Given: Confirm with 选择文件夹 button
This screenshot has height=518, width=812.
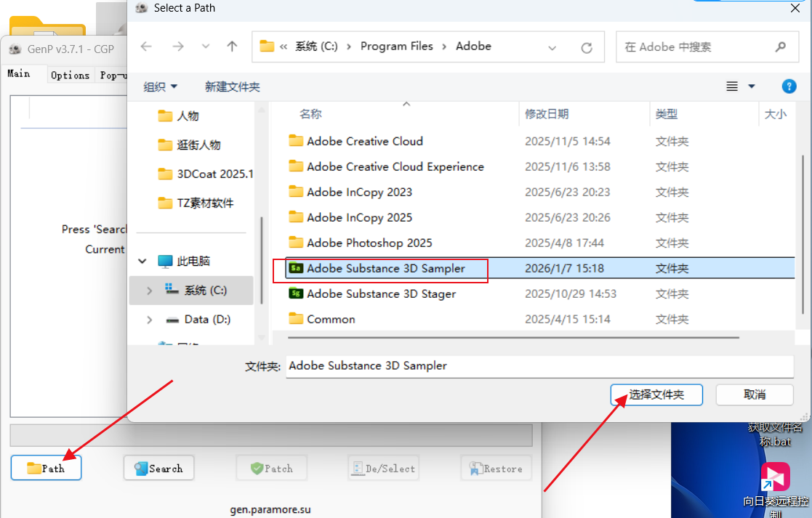Looking at the screenshot, I should [x=656, y=394].
